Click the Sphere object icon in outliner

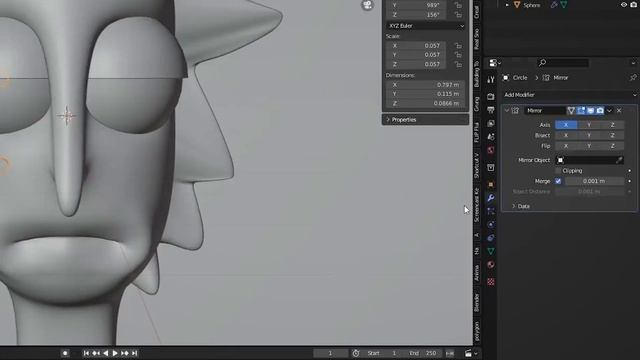517,5
